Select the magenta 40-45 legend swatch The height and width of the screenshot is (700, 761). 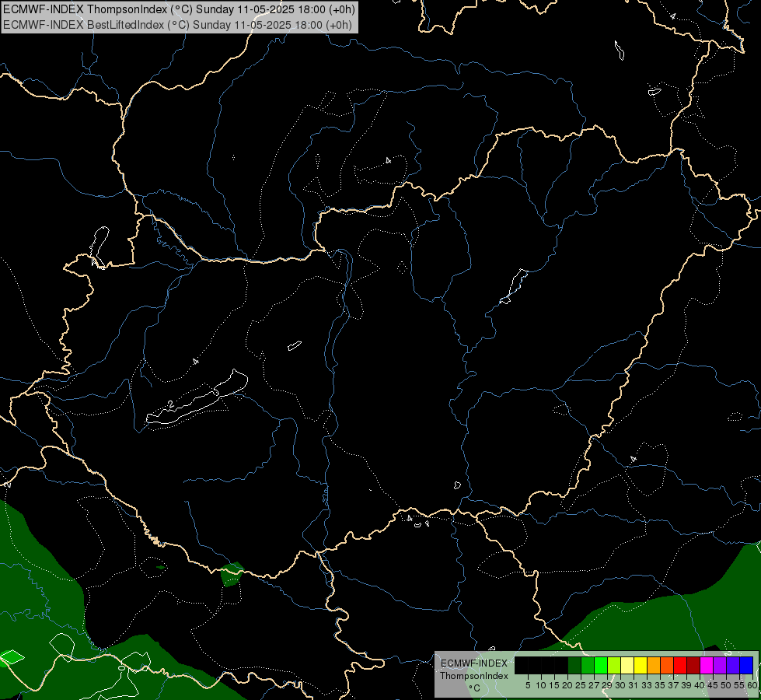click(707, 665)
